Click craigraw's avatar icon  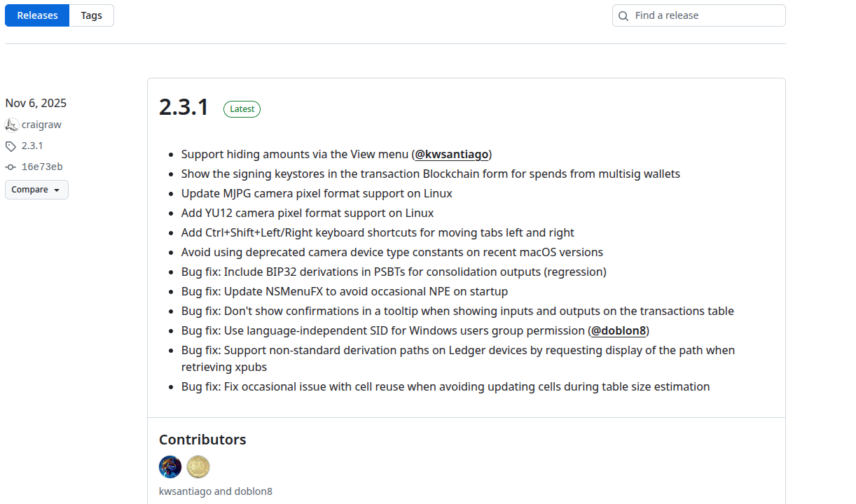[x=11, y=125]
